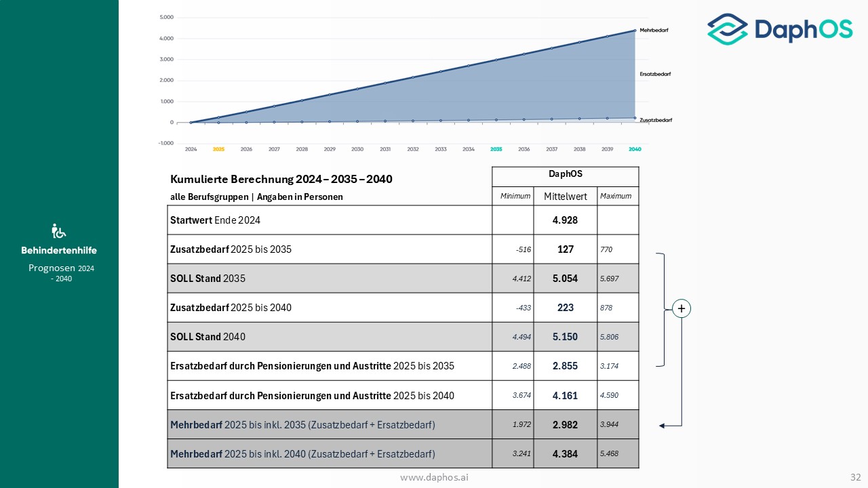Select the SOLL Stand 2035 row label

(x=207, y=279)
